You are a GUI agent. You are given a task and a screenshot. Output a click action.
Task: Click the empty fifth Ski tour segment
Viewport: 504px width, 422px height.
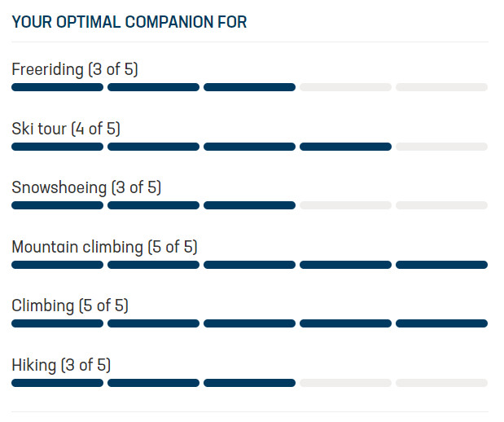[x=441, y=147]
